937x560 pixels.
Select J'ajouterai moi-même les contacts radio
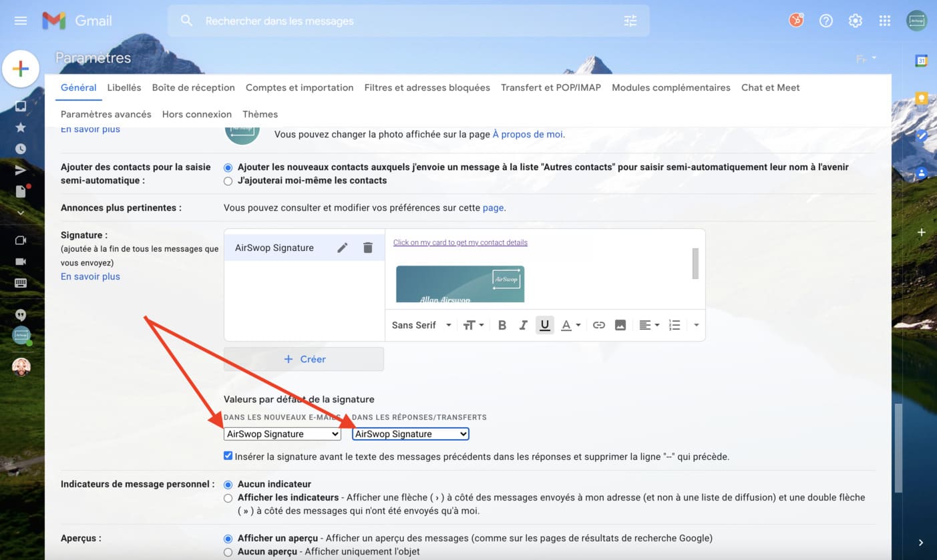coord(228,181)
